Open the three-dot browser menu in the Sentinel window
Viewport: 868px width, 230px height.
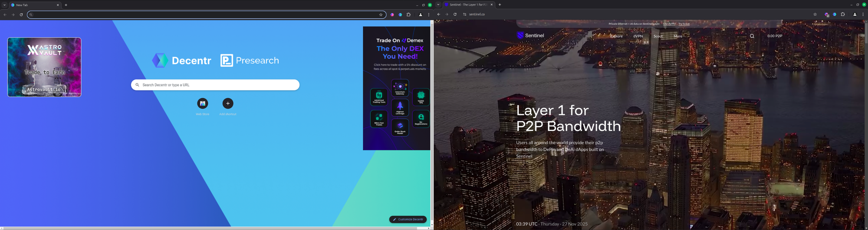863,14
